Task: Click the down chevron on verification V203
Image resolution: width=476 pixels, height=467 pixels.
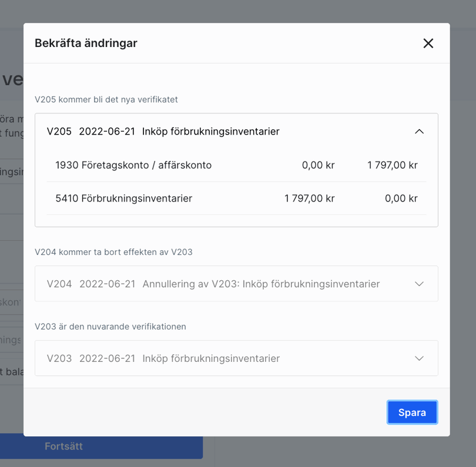Action: click(419, 358)
